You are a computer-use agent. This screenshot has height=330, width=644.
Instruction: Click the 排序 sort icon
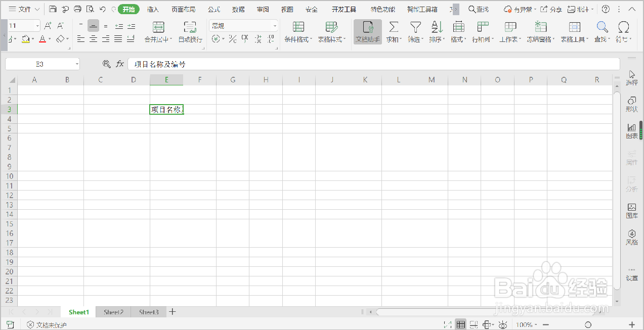tap(437, 27)
